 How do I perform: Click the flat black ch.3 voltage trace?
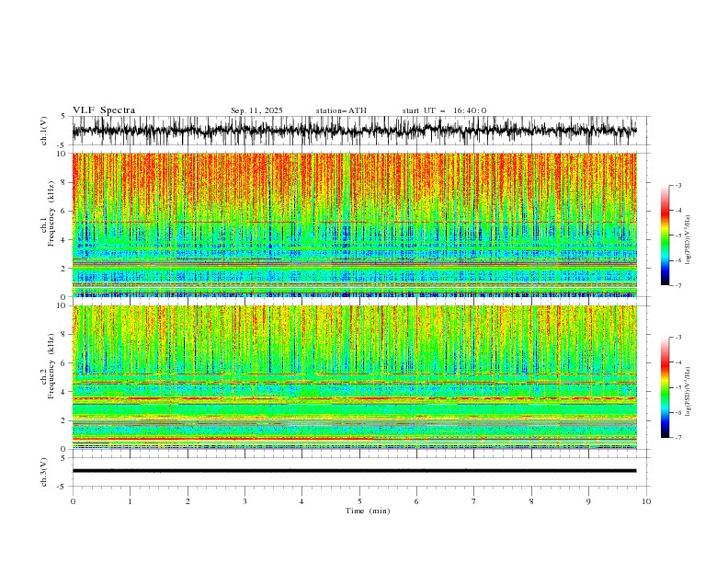(354, 471)
